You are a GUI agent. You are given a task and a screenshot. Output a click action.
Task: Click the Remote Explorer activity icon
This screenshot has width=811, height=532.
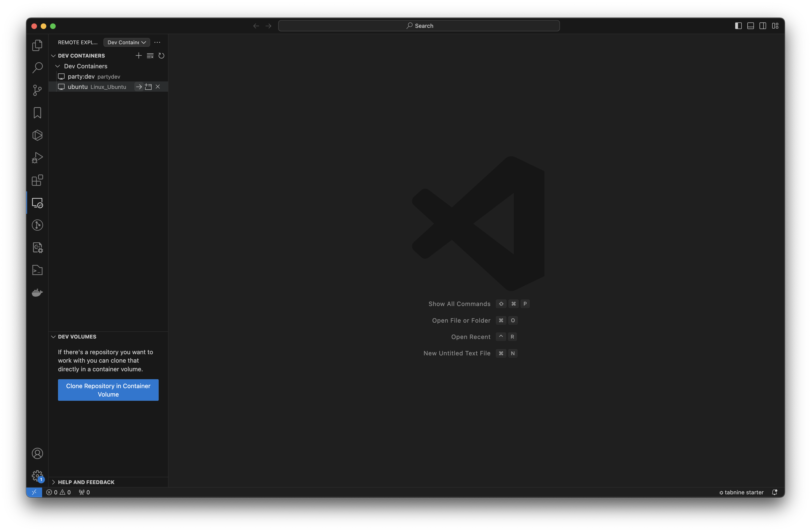(37, 203)
